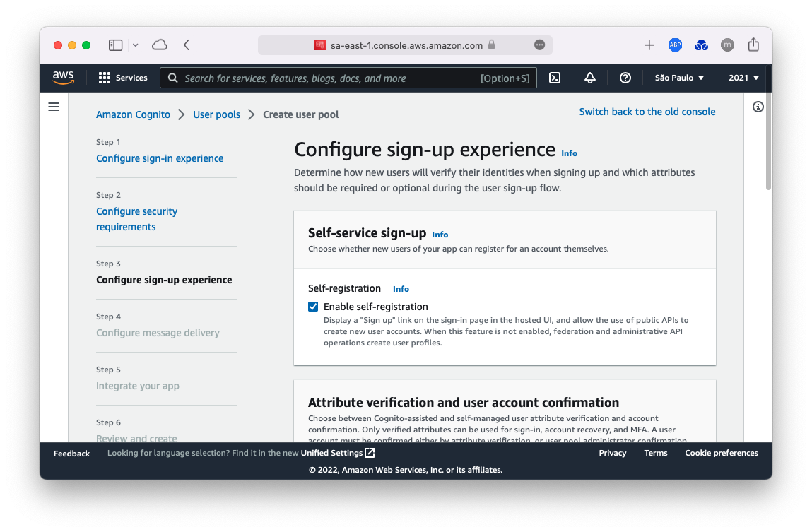Open Amazon Cognito breadcrumb link
This screenshot has width=812, height=532.
(133, 114)
